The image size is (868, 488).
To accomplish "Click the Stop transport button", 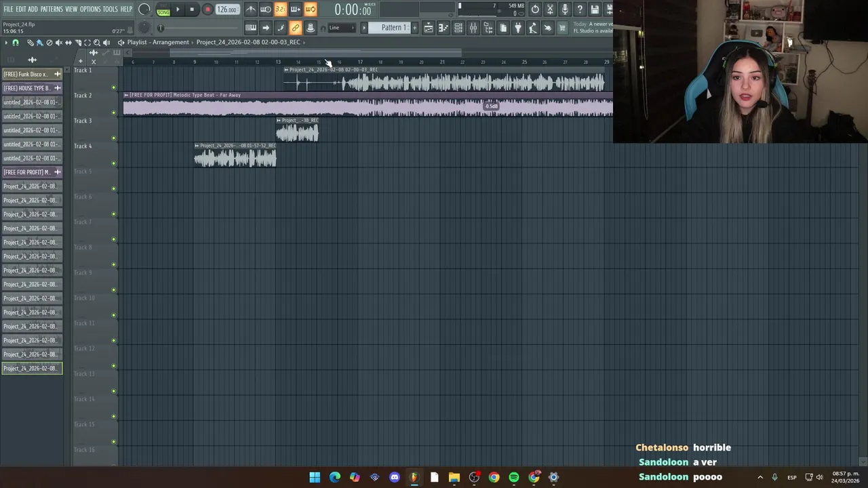I will click(192, 9).
